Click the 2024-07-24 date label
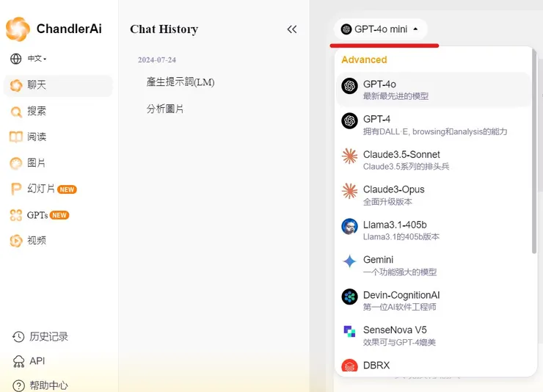The height and width of the screenshot is (392, 543). point(157,60)
